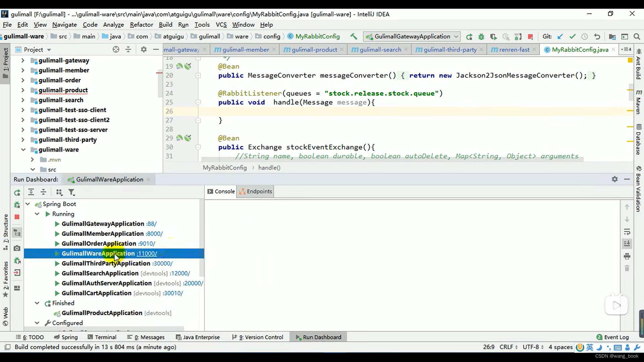This screenshot has height=362, width=644.
Task: Toggle the 1: Project tool window stripe
Action: pos(5,63)
